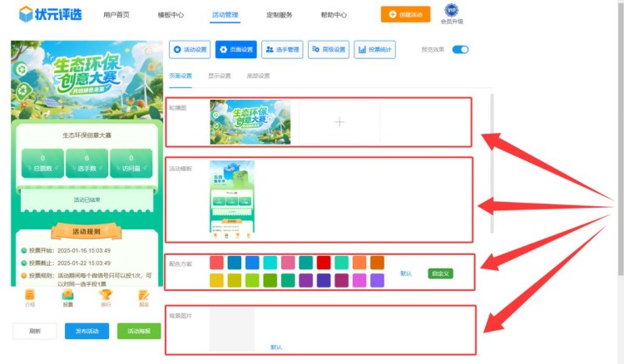The height and width of the screenshot is (364, 624).
Task: Open 投票统计 chart section
Action: click(x=374, y=50)
